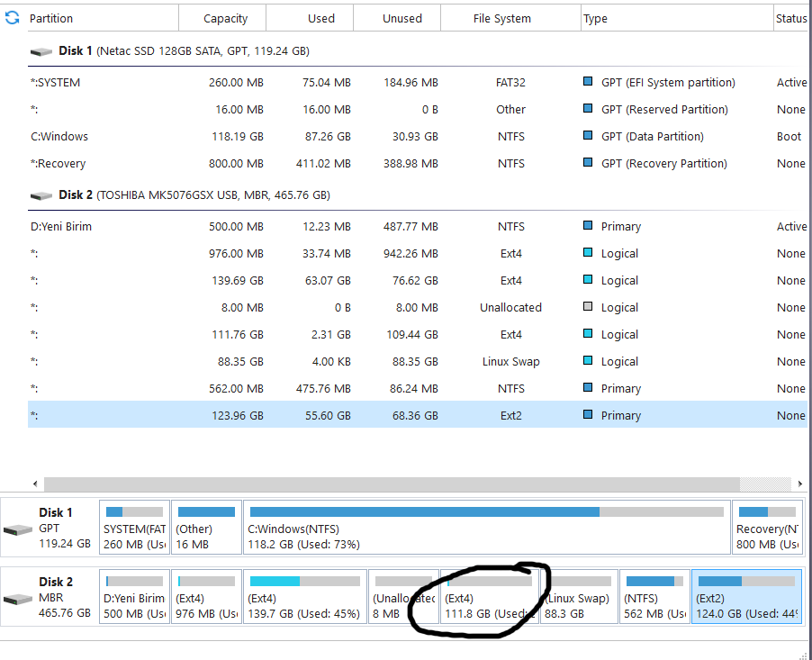Screen dimensions: 812x660
Task: Select the D:Yeni Birim partition row
Action: click(x=418, y=226)
